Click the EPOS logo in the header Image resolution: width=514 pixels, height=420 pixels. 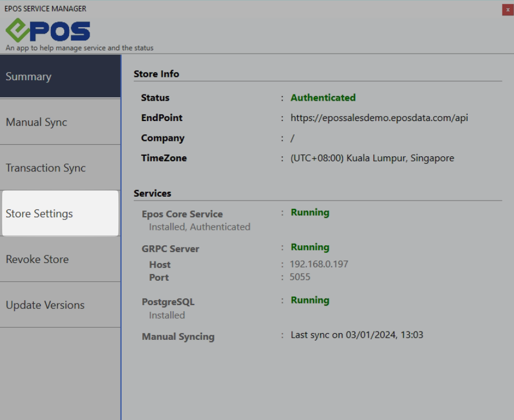tap(48, 30)
